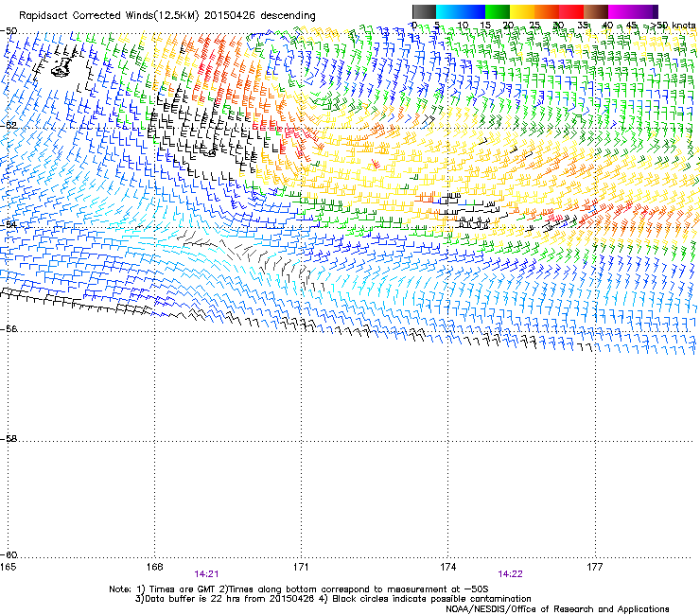Click the longitude label '177'
This screenshot has height=615, width=700.
click(595, 567)
